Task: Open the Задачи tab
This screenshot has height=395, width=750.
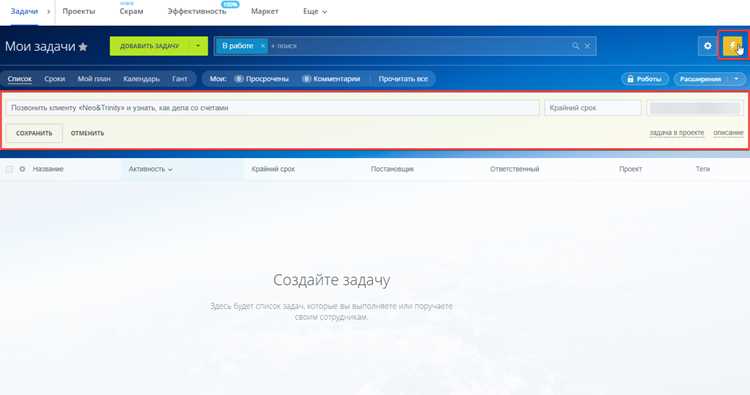Action: (x=24, y=11)
